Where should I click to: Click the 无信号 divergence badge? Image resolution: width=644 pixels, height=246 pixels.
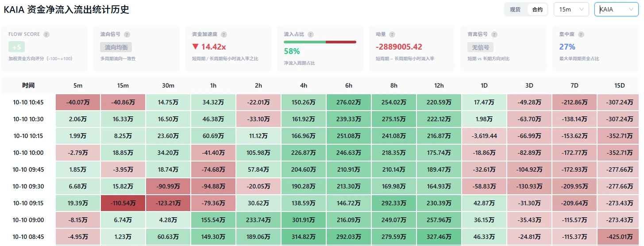tap(480, 47)
